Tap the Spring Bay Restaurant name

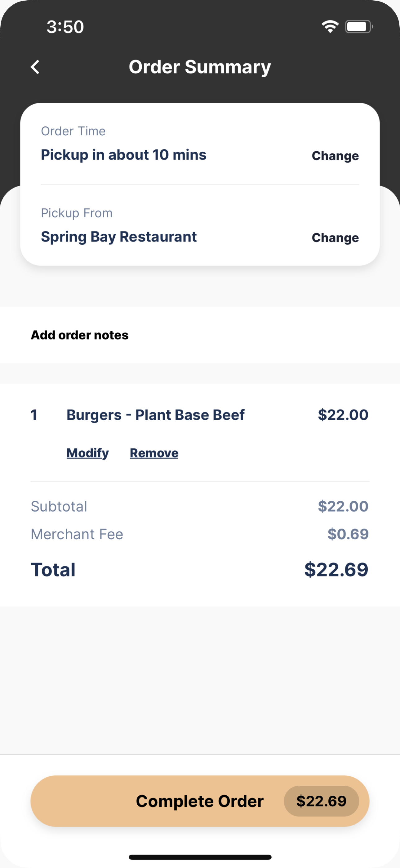point(119,237)
